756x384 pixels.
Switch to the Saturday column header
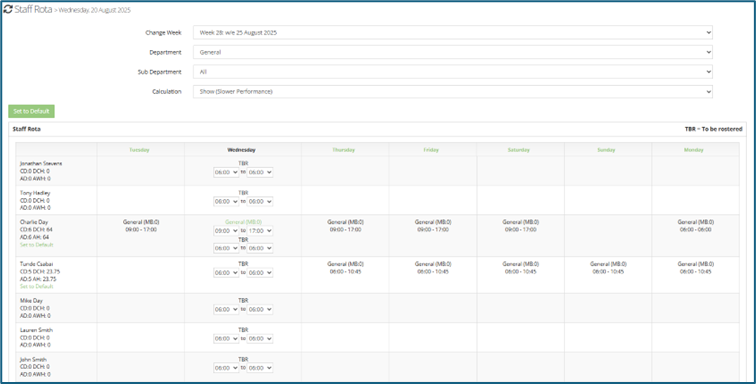tap(519, 150)
